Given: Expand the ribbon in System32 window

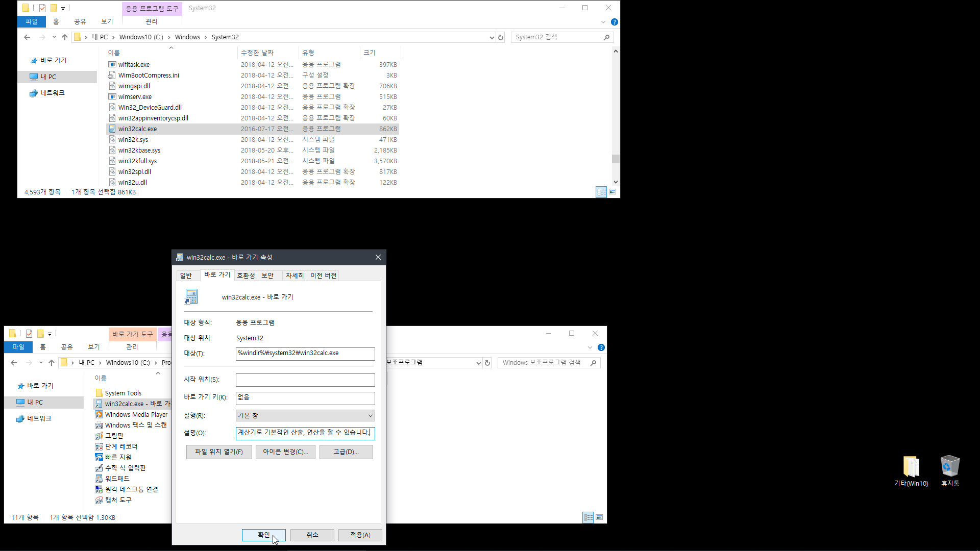Looking at the screenshot, I should (x=603, y=22).
